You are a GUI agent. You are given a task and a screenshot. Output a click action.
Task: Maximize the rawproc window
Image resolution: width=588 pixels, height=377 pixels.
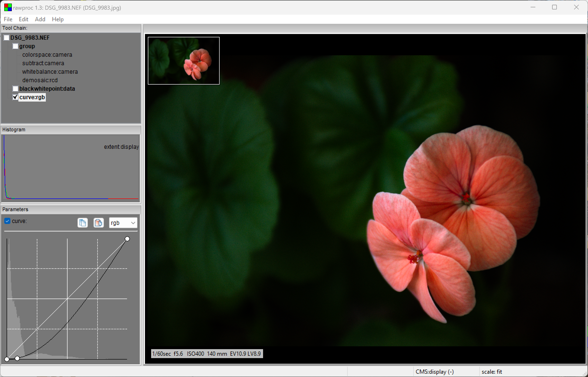554,7
